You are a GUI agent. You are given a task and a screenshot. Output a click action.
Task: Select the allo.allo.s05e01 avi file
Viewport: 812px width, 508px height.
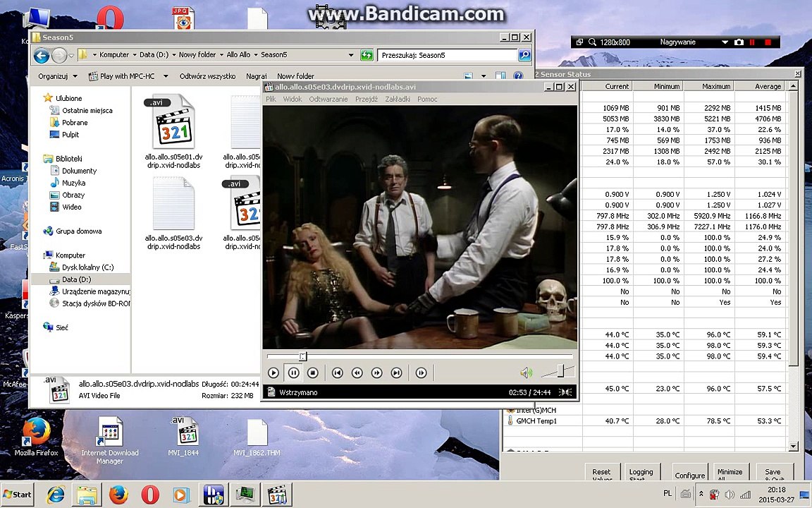[x=173, y=132]
